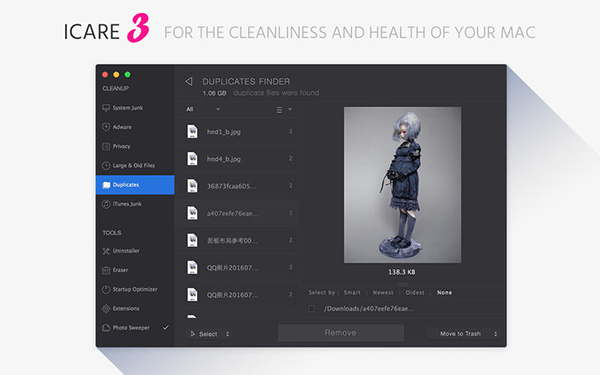Select the Adware shield icon
The height and width of the screenshot is (375, 600).
pos(106,127)
